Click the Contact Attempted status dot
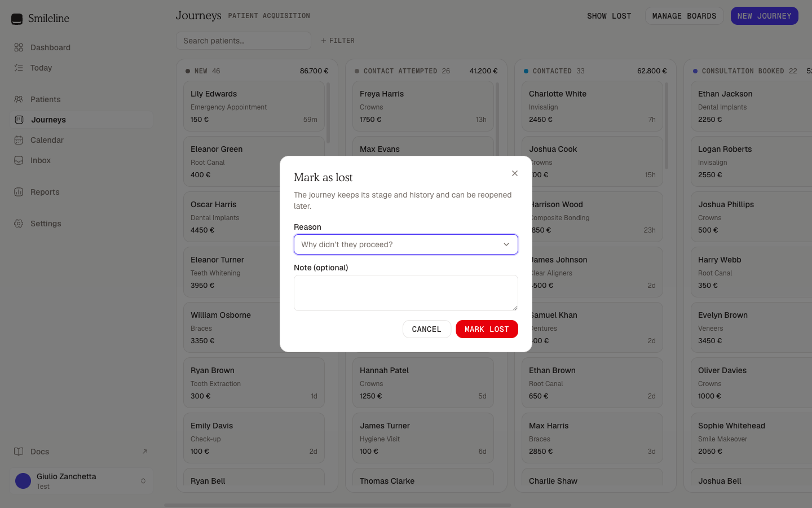 click(357, 71)
